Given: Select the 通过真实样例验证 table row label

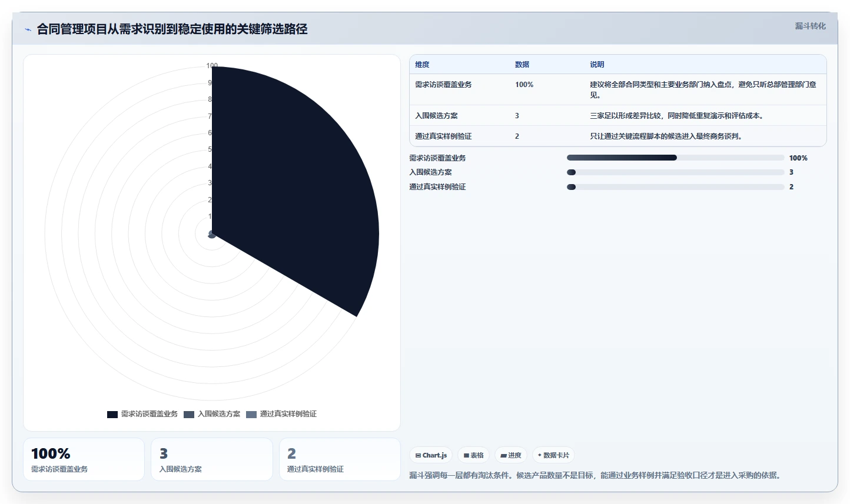Looking at the screenshot, I should (x=443, y=136).
